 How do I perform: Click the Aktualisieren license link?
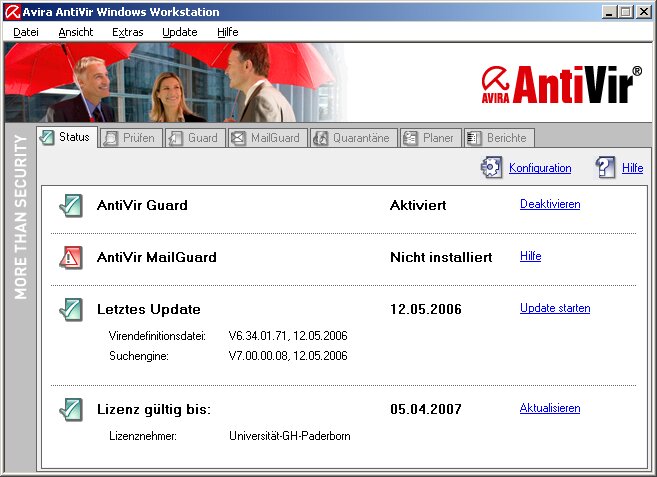[550, 408]
